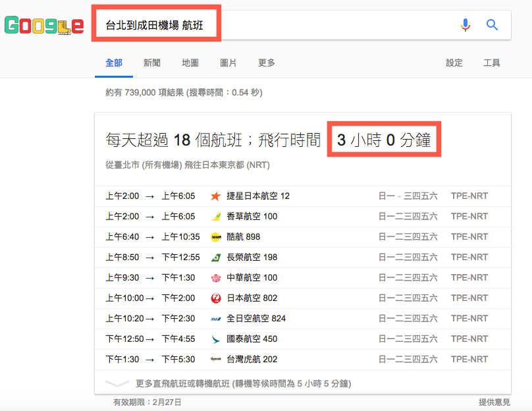
Task: Click the 上午10:00 departure time
Action: pyautogui.click(x=125, y=298)
